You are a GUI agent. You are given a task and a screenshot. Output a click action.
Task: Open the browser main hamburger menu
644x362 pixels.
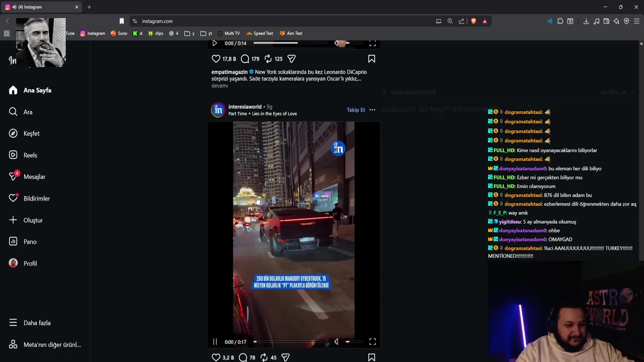636,21
